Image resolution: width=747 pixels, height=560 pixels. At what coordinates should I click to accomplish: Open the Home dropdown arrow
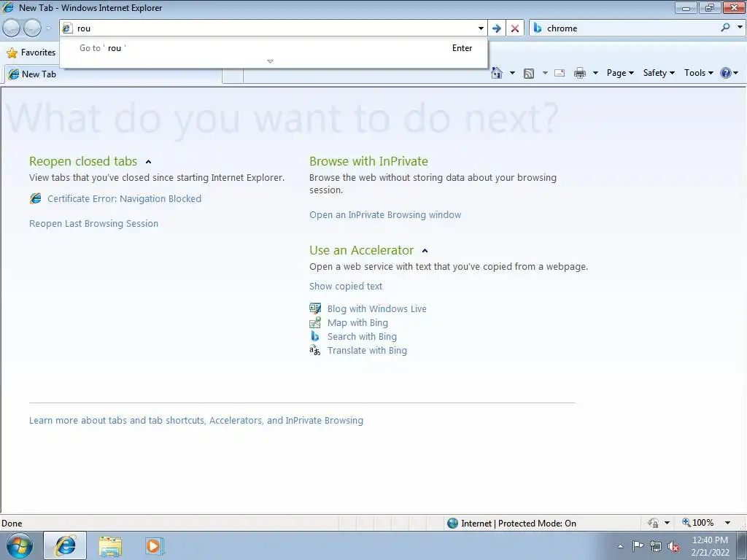(512, 73)
